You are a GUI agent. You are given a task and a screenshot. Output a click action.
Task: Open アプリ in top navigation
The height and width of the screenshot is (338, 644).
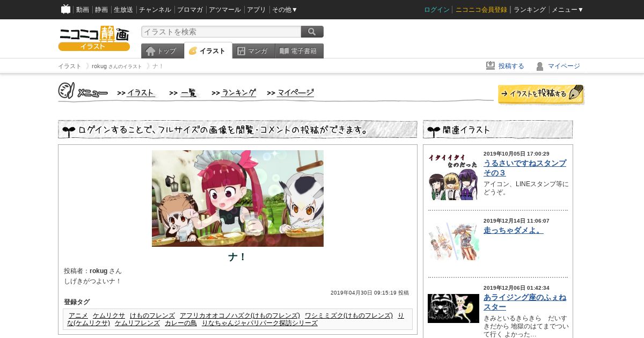tap(257, 10)
